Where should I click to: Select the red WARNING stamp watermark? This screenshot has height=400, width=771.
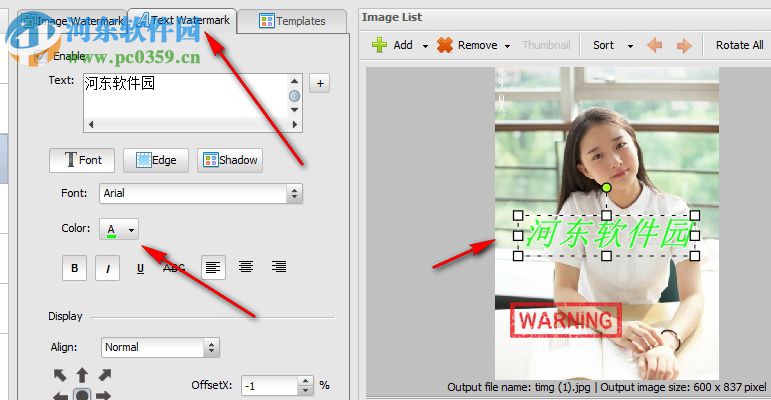point(565,320)
